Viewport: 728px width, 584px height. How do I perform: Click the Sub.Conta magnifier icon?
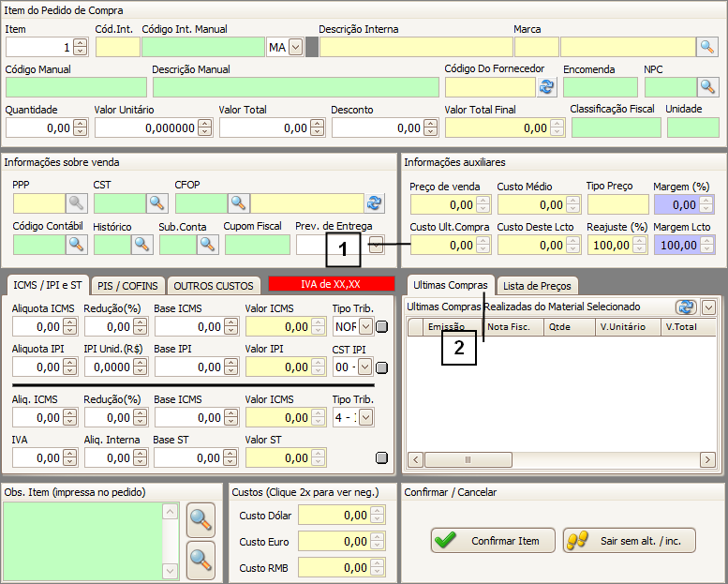coord(207,245)
